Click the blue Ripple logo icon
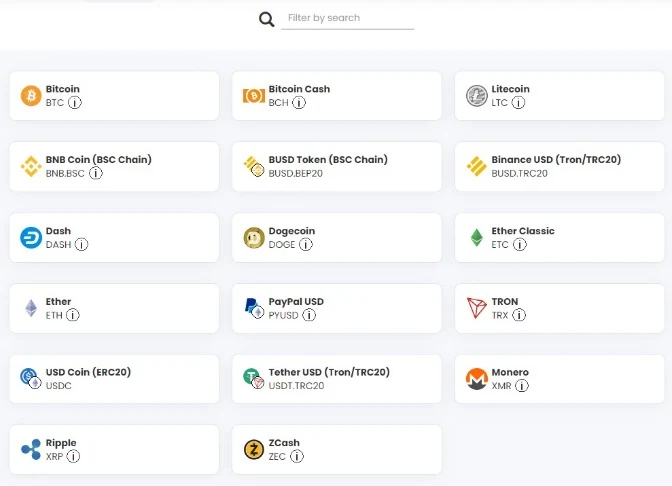Viewport: 672px width, 486px height. click(31, 449)
